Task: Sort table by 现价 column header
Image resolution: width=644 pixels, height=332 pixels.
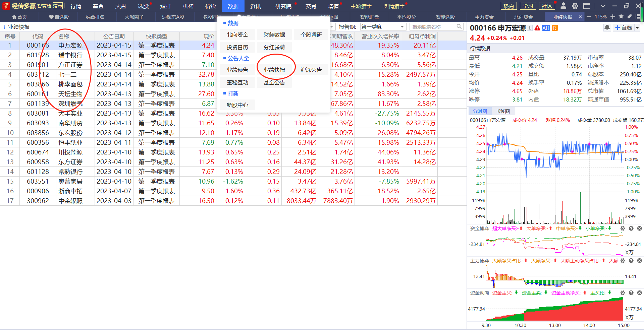Action: click(198, 36)
